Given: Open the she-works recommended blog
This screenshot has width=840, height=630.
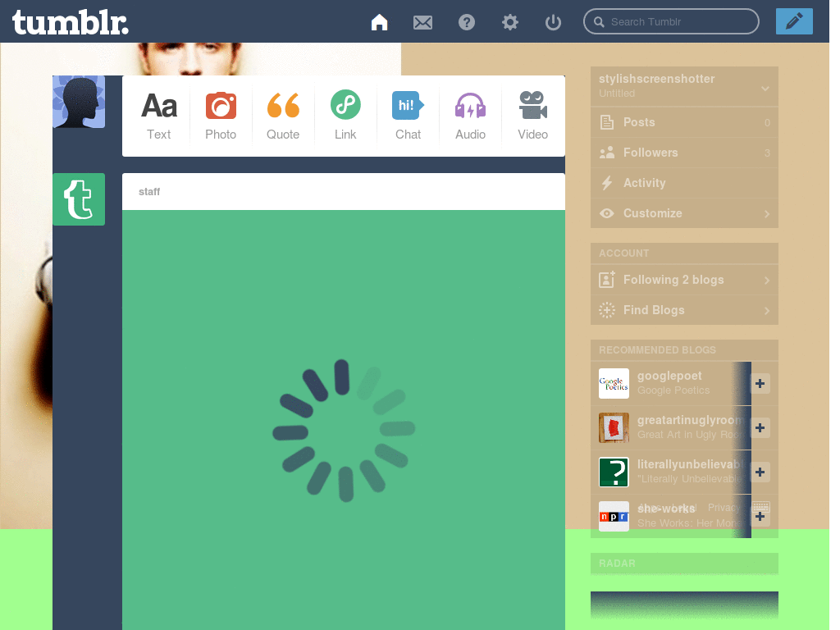Looking at the screenshot, I should click(x=666, y=509).
